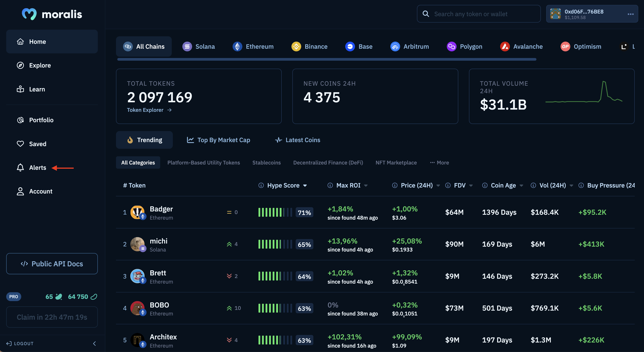Sort by Coin Age column arrow
Viewport: 644px width, 352px height.
pos(521,186)
